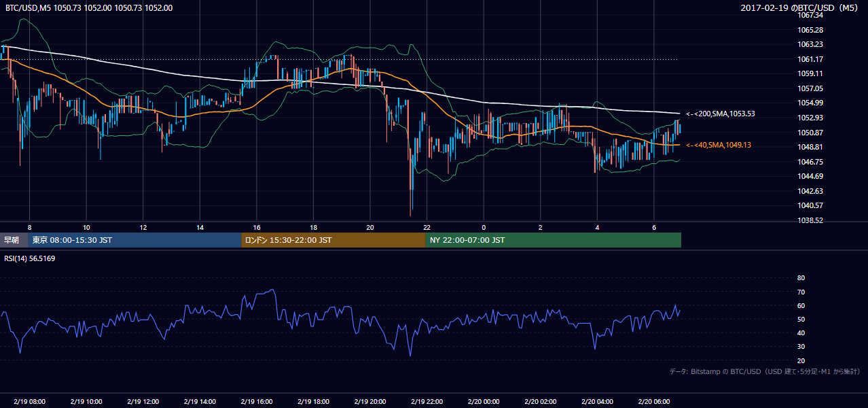Click the 1054.99 price axis label
Viewport: 868px width, 408px height.
point(811,103)
